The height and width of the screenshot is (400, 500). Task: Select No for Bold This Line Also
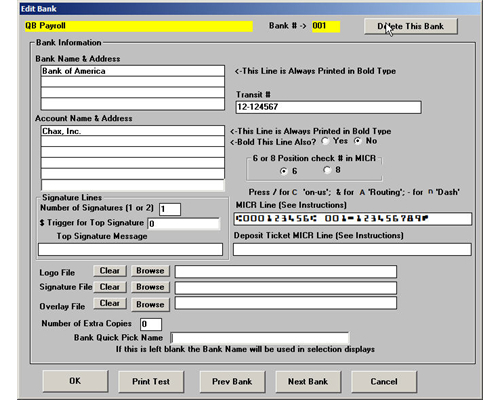coord(358,141)
